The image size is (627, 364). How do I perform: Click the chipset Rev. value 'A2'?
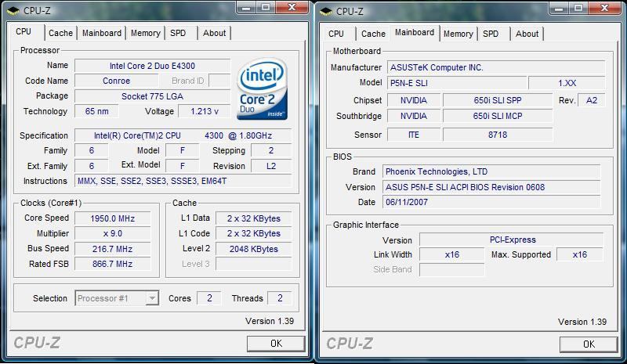pyautogui.click(x=592, y=100)
